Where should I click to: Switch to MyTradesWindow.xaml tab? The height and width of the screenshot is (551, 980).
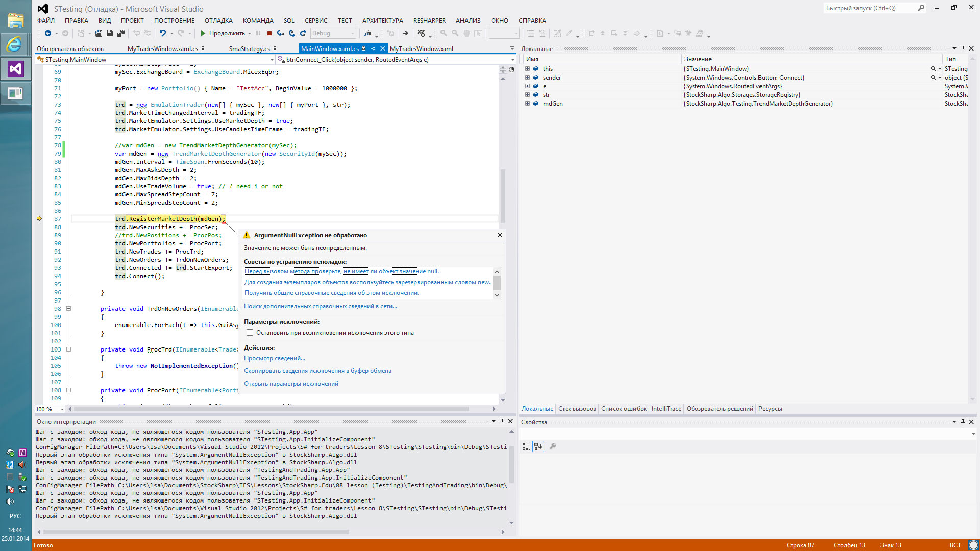pyautogui.click(x=422, y=49)
